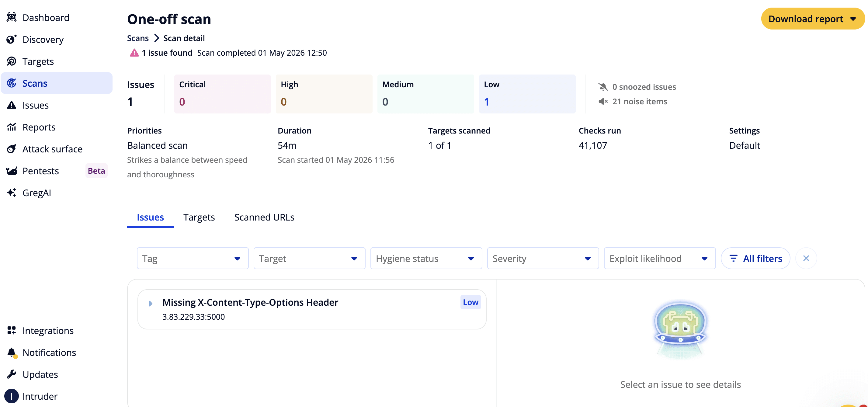Select the Critical severity card
The height and width of the screenshot is (407, 868).
click(222, 94)
